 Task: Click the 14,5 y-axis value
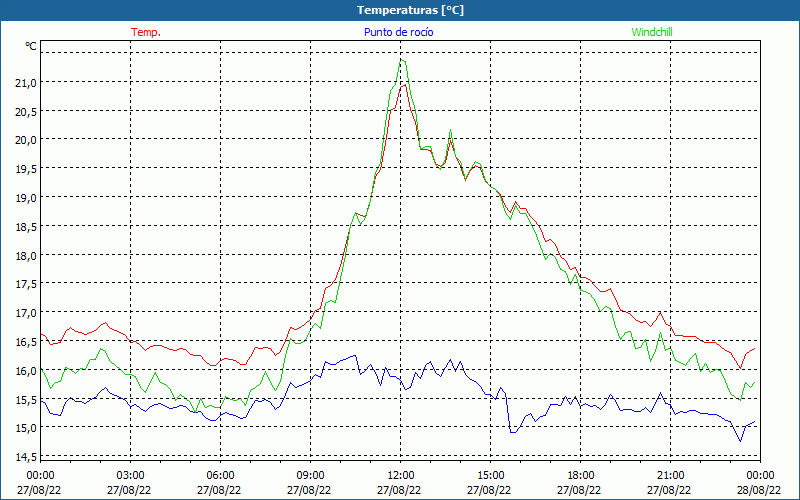pyautogui.click(x=27, y=456)
